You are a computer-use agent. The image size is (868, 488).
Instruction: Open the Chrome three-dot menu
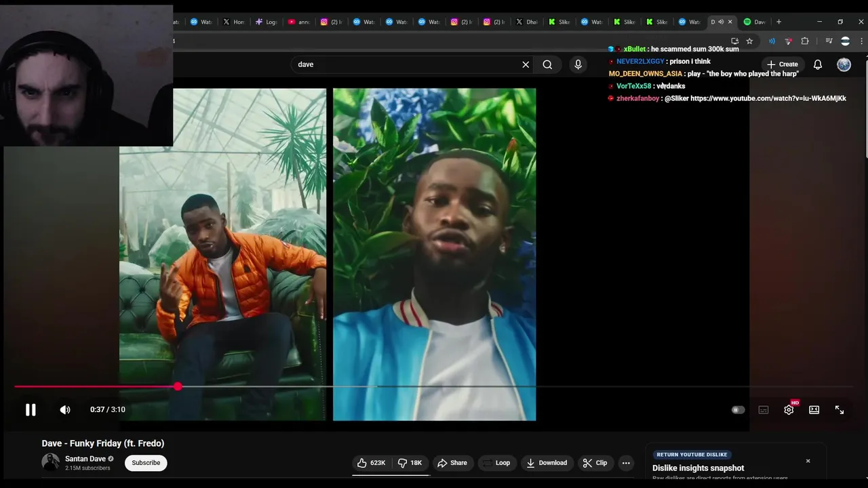[861, 41]
